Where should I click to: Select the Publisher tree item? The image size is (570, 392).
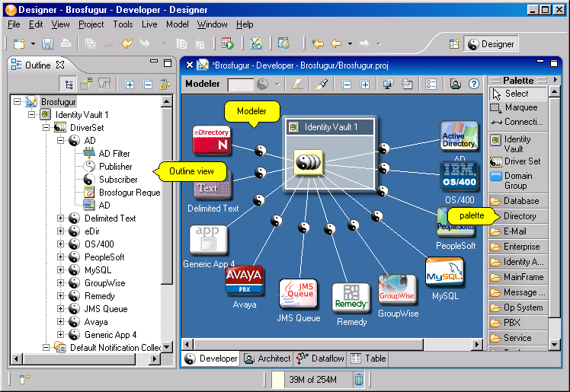tap(107, 167)
